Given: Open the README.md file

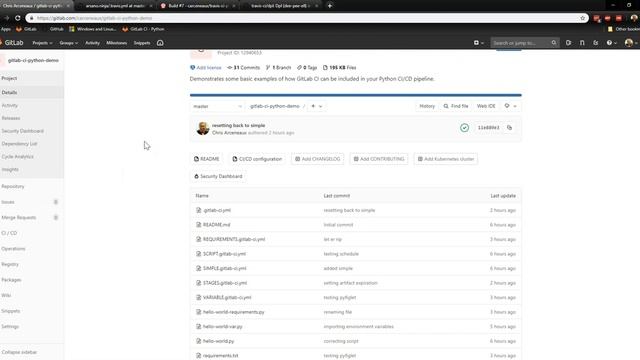Looking at the screenshot, I should [x=216, y=225].
